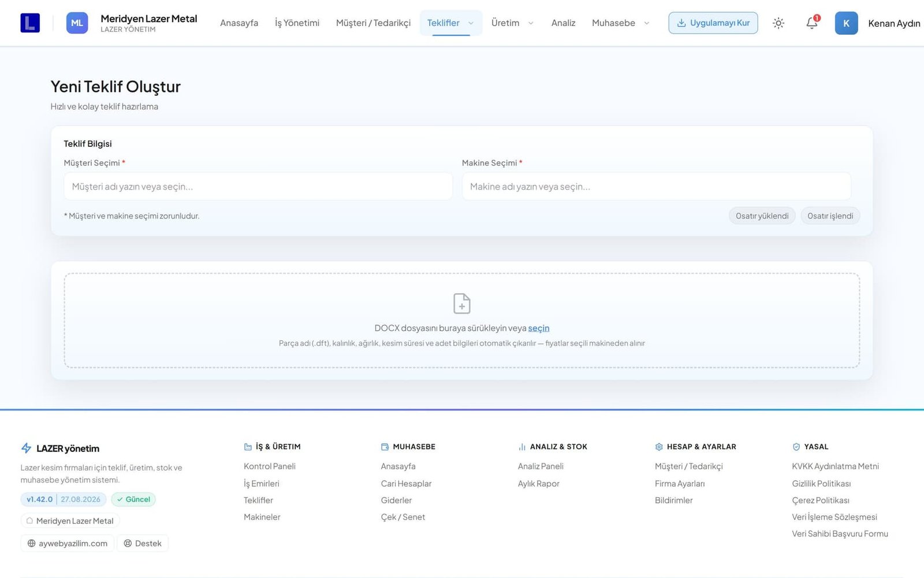Open the K user avatar
Screen dimensions: 924x578
[x=846, y=23]
